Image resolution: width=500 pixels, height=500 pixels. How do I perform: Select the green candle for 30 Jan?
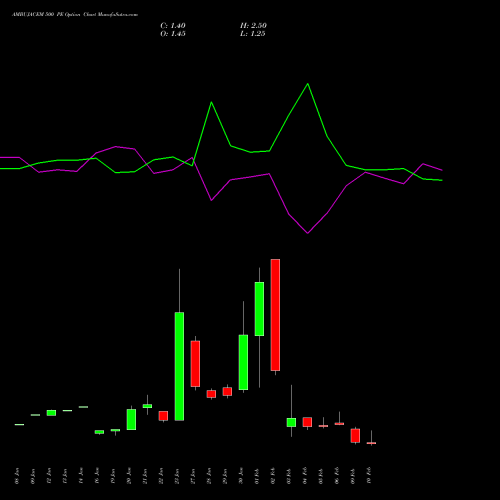[243, 362]
